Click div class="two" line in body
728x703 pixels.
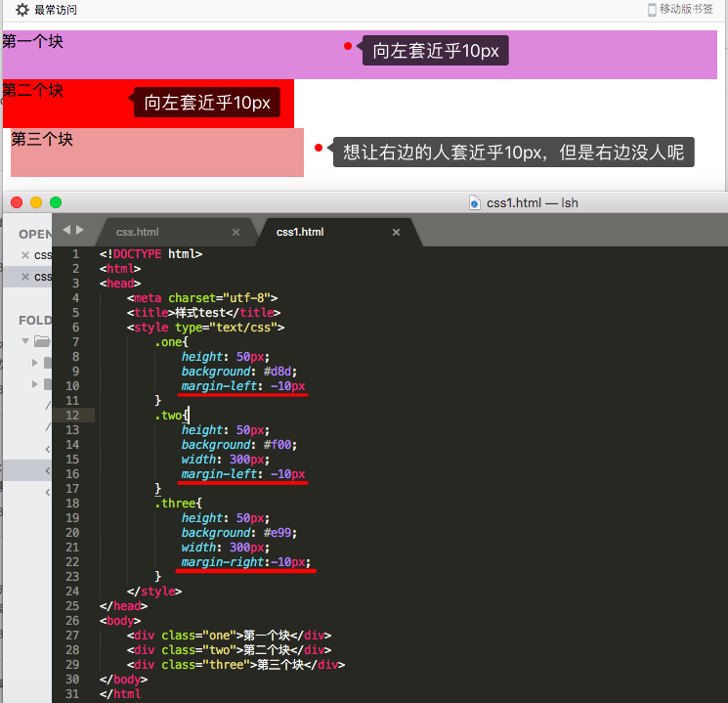230,650
